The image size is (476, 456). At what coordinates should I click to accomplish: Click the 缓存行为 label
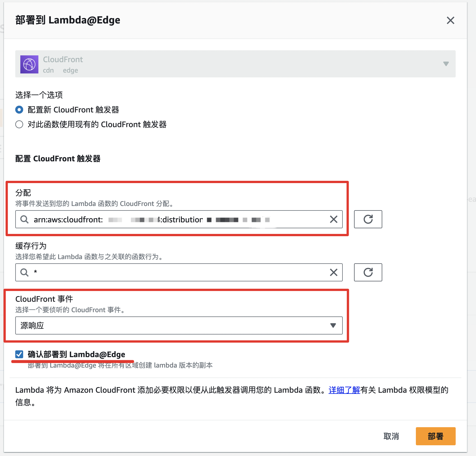point(31,246)
